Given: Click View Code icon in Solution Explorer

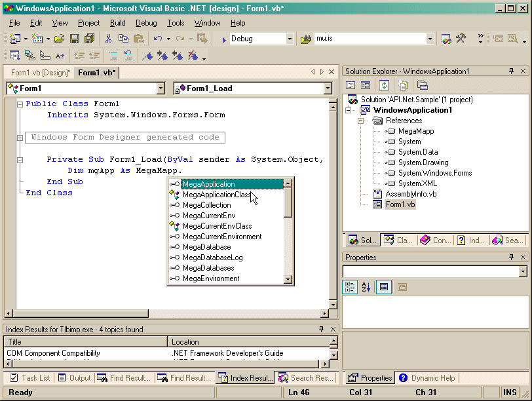Looking at the screenshot, I should click(x=351, y=85).
